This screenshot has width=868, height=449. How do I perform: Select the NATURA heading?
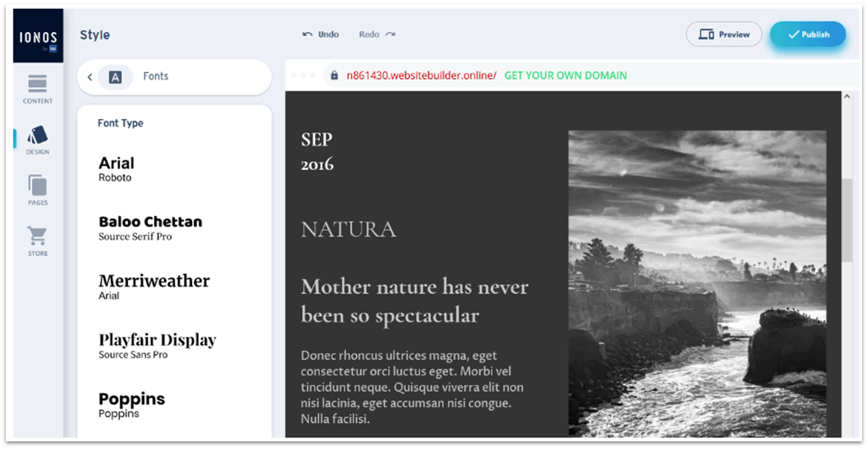point(348,229)
